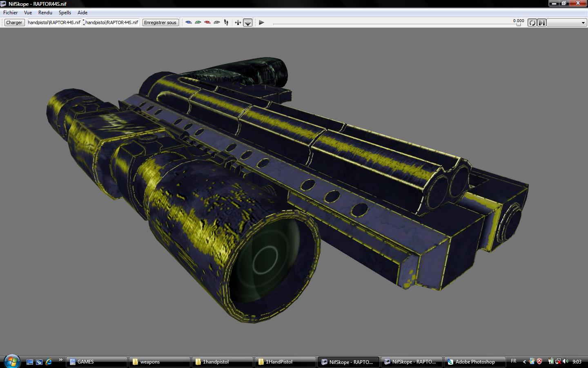Toggle the grey eye view icon

pyautogui.click(x=217, y=22)
